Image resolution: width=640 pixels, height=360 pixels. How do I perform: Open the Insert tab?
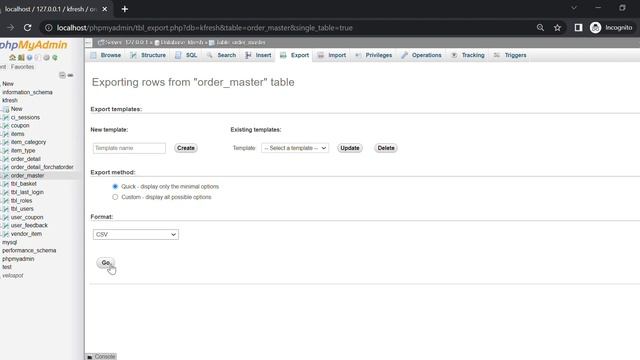coord(258,55)
